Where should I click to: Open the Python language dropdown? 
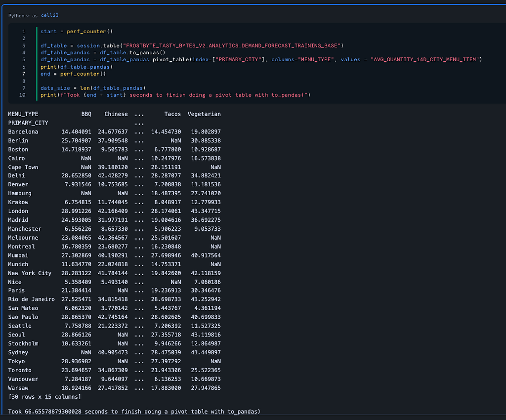pos(19,15)
